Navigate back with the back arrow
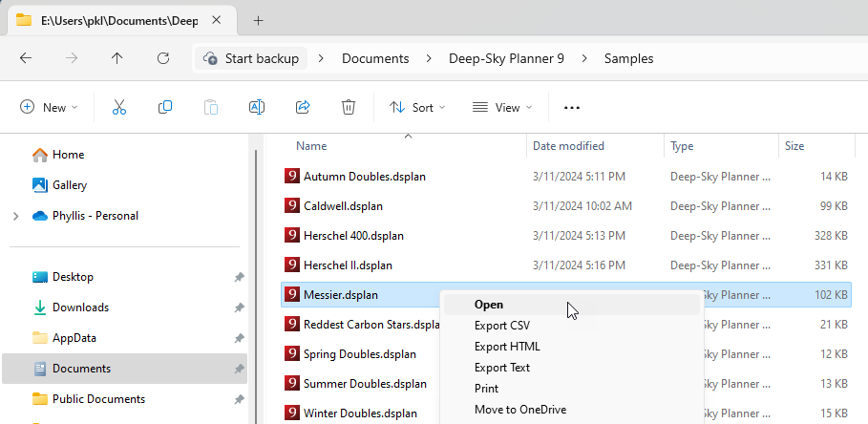This screenshot has width=868, height=424. 26,58
